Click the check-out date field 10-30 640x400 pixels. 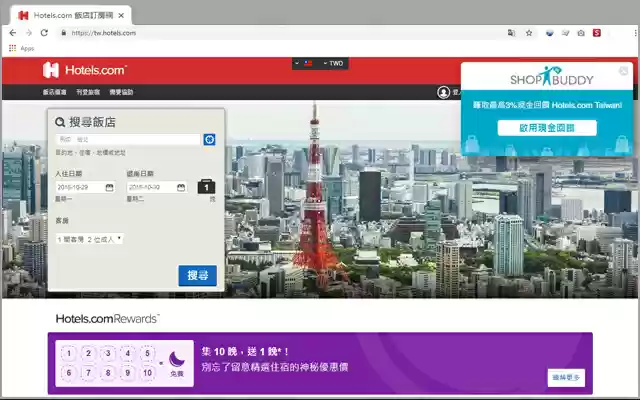pos(157,187)
